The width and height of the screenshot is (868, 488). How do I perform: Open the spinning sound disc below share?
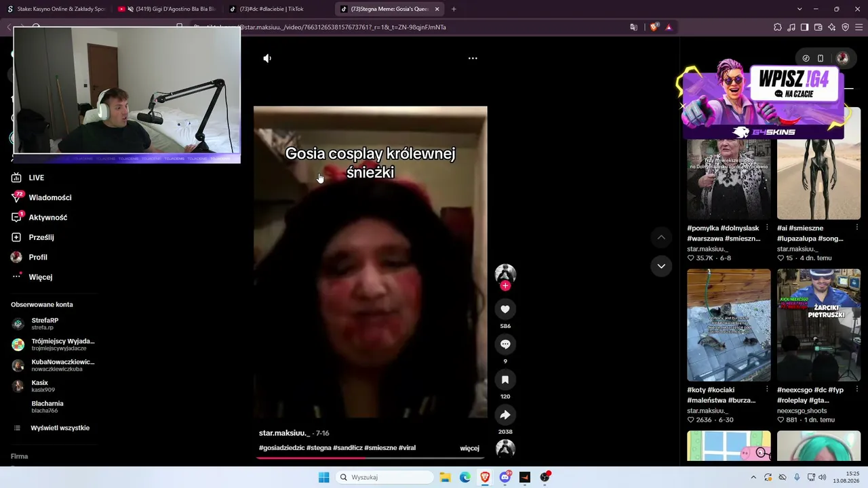pyautogui.click(x=505, y=448)
